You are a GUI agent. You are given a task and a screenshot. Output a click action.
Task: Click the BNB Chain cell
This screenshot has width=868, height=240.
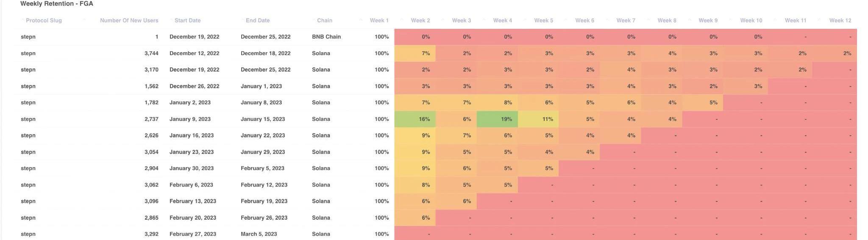(326, 37)
